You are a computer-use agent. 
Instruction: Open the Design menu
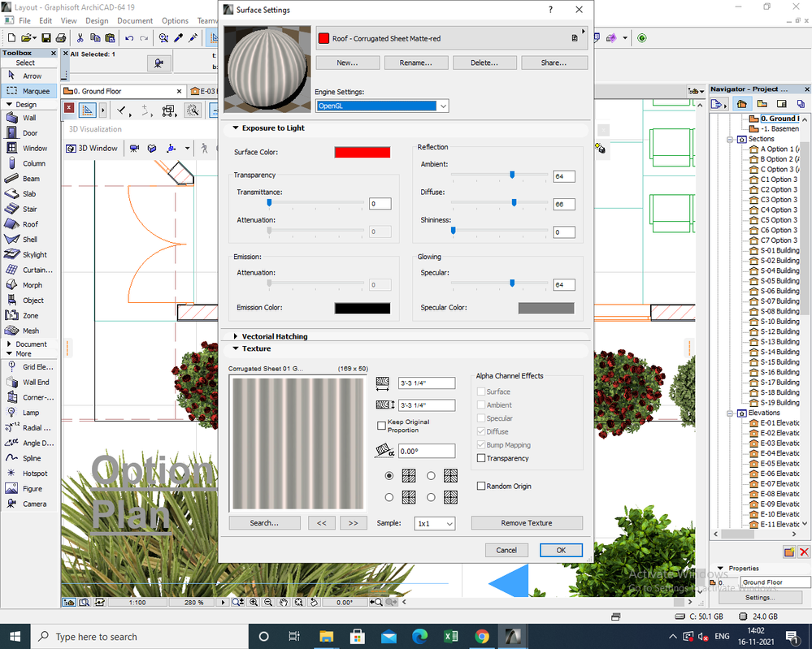97,20
